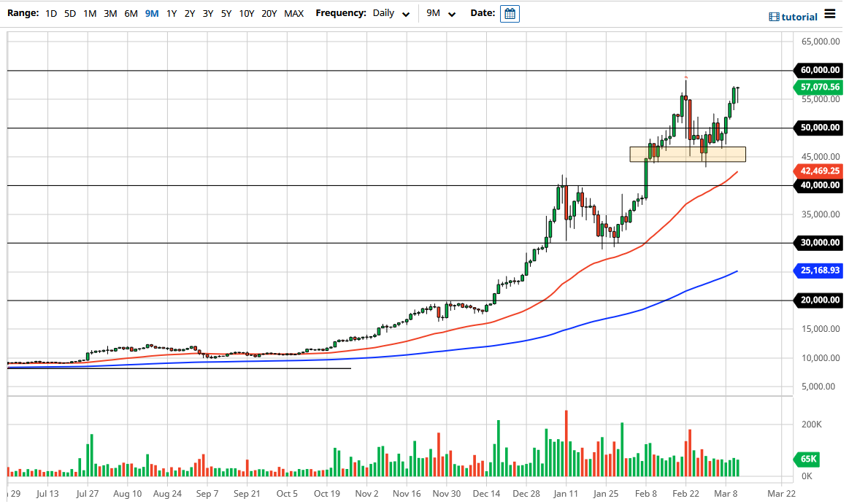Screen dimensions: 849x504
Task: Switch to the 6M range
Action: coord(130,13)
